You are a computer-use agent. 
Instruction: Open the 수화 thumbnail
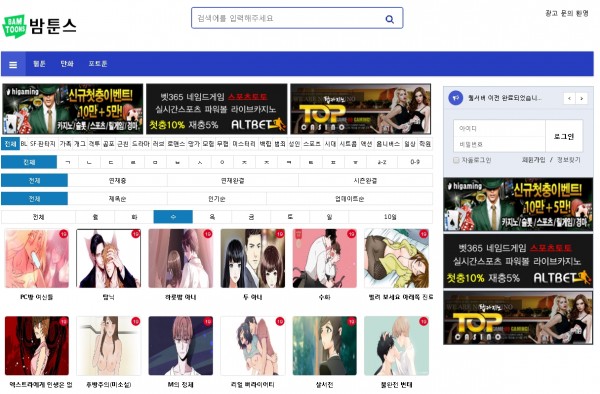point(324,258)
